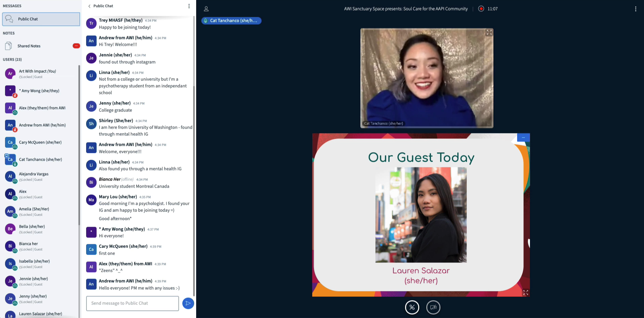This screenshot has width=644, height=318.
Task: Select user Art With Impact (You)
Action: [x=40, y=74]
